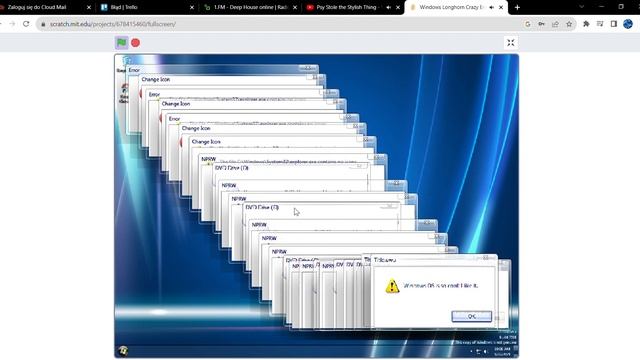Share this page from the address bar
Image resolution: width=640 pixels, height=360 pixels.
coord(555,24)
